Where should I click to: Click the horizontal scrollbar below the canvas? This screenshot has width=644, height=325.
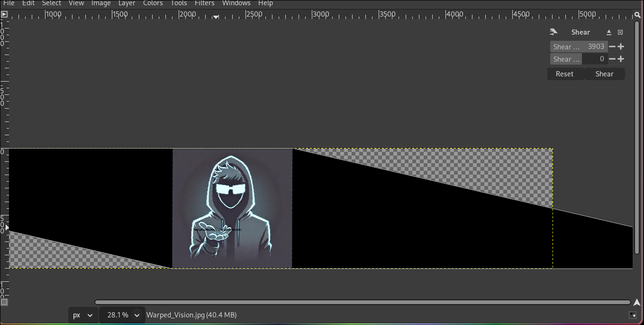(x=362, y=302)
